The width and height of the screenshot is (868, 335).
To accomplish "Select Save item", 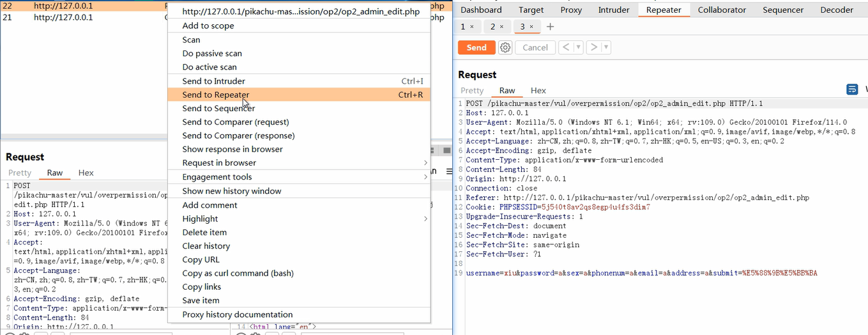I will coord(299,300).
